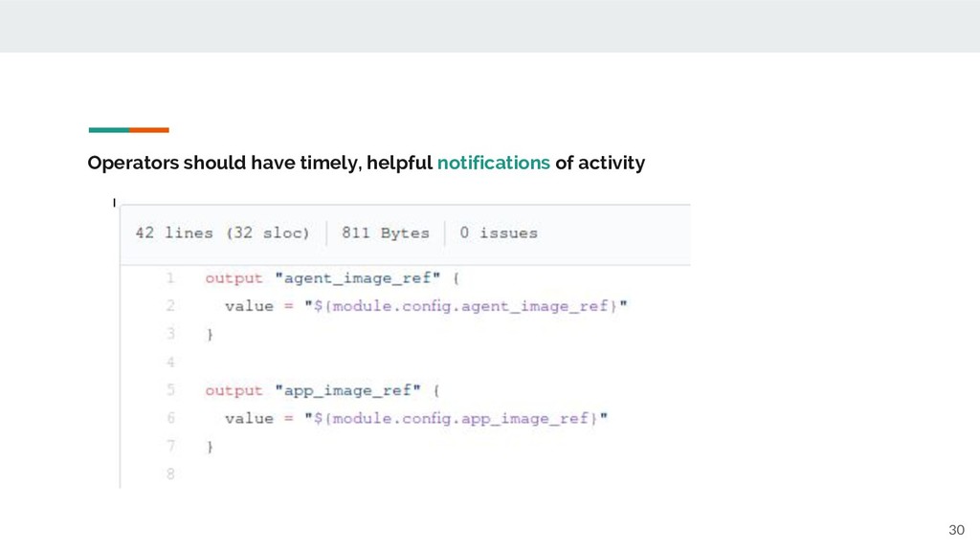
Task: Click the green word "notifications" in the heading
Action: (x=493, y=163)
